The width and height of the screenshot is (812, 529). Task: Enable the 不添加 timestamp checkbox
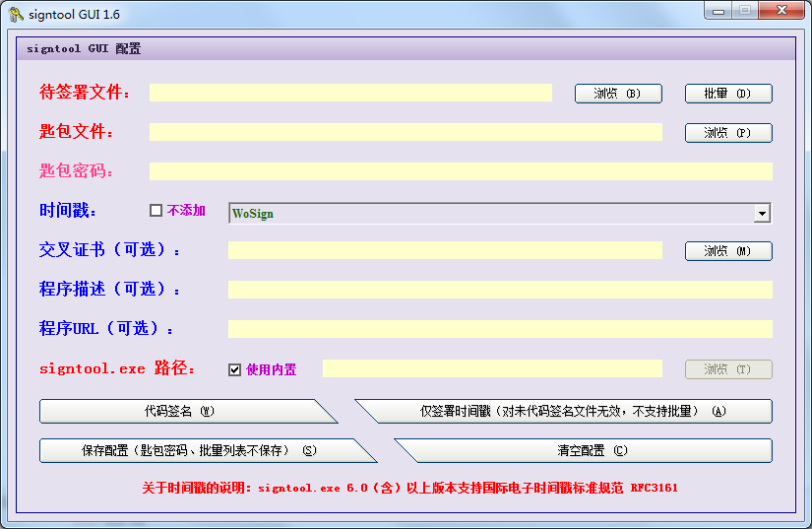coord(156,211)
